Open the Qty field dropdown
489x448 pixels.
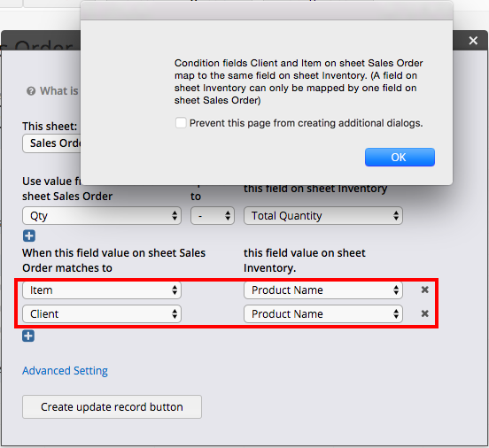(x=102, y=215)
